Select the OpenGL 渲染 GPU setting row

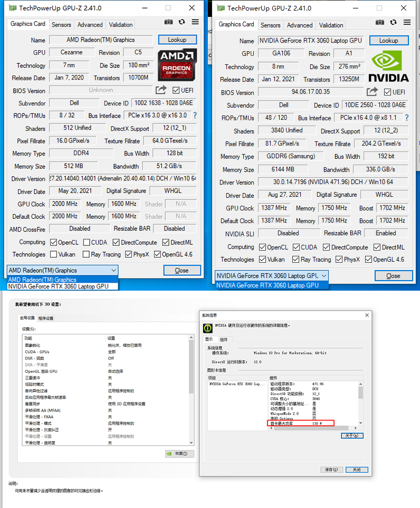[x=106, y=371]
